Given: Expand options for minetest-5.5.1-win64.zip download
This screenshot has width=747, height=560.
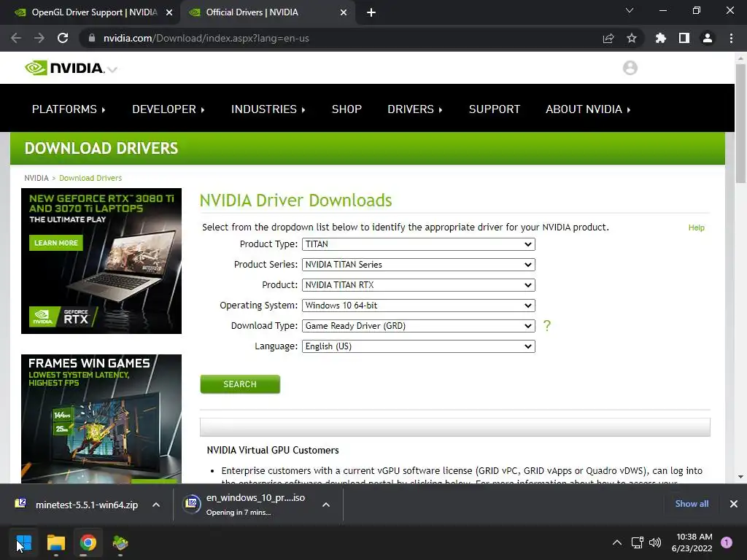Looking at the screenshot, I should coord(156,505).
